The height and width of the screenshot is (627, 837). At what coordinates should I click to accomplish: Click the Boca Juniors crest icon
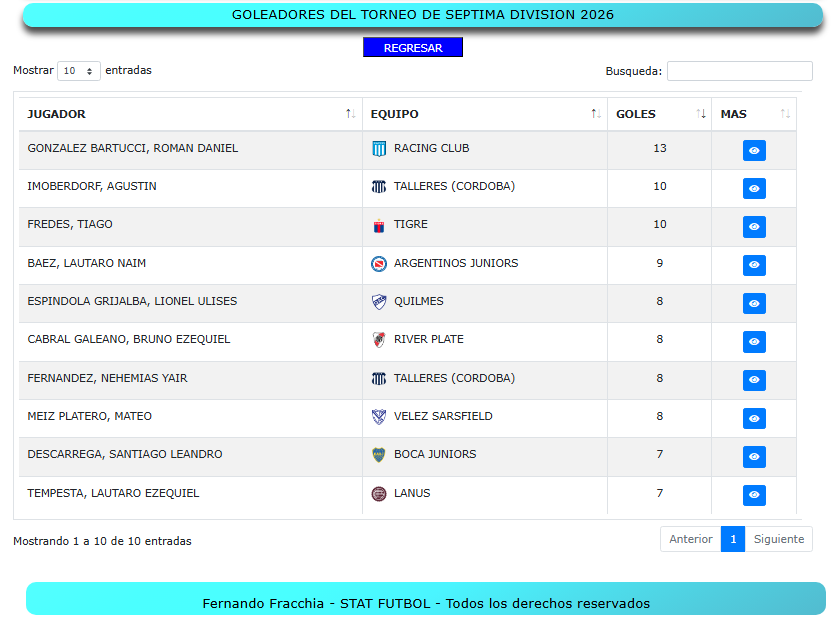coord(379,455)
